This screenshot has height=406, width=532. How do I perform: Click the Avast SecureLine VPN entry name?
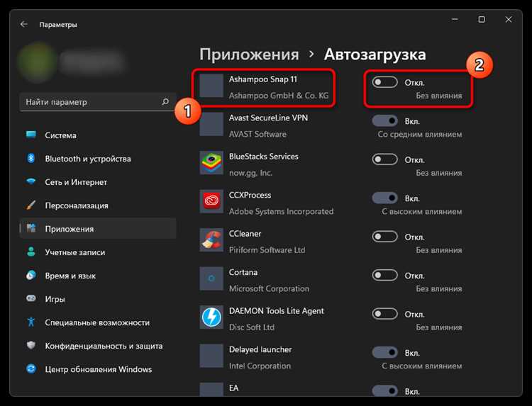click(x=268, y=118)
